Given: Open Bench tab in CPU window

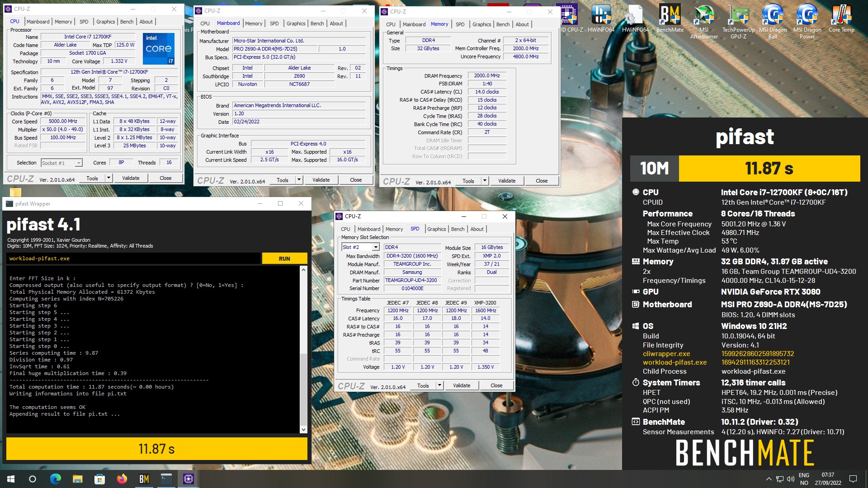Looking at the screenshot, I should pos(127,22).
